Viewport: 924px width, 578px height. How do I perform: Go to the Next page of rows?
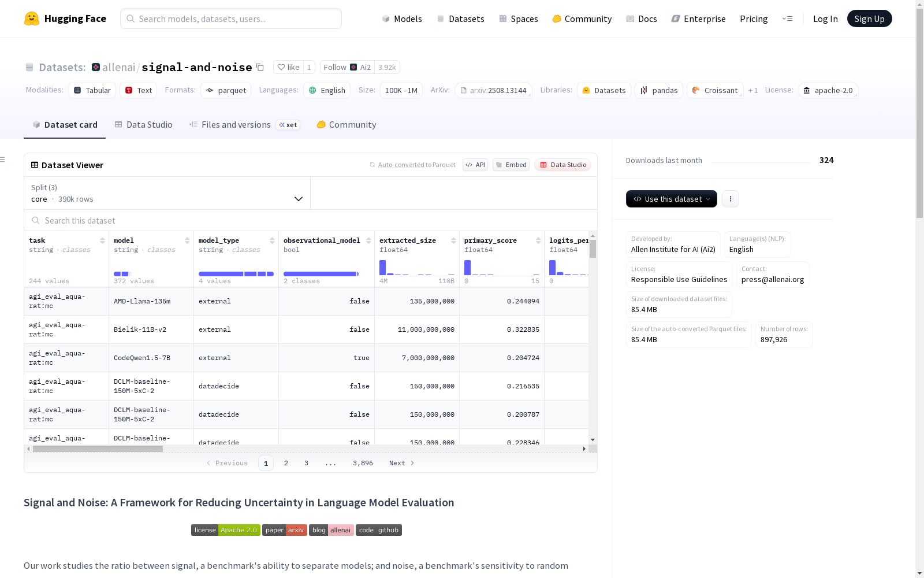tap(402, 463)
